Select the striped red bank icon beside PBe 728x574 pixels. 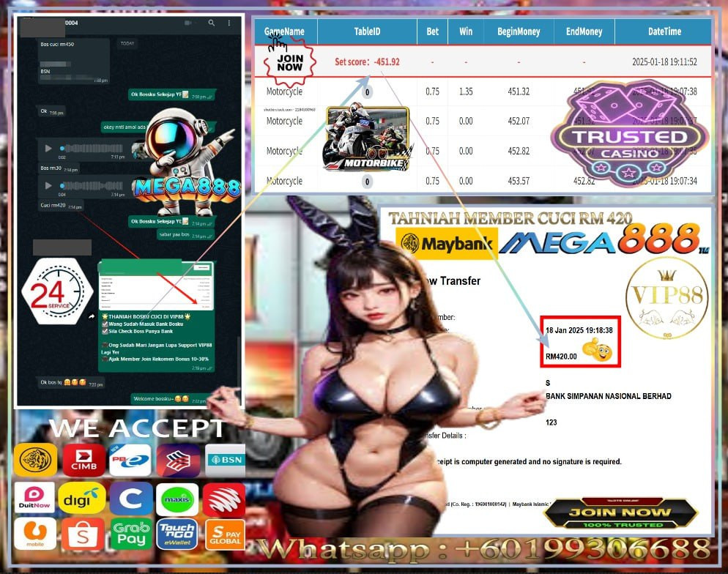coord(178,460)
